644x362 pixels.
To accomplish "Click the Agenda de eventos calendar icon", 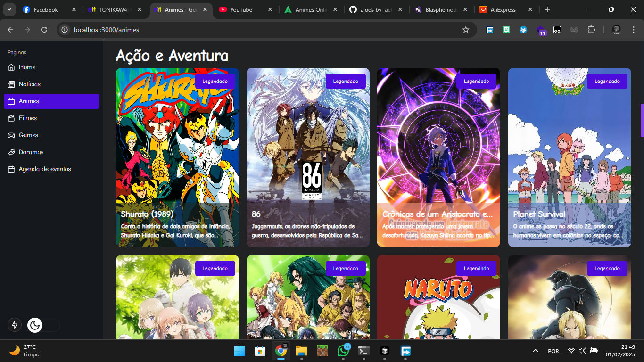I will pos(11,169).
